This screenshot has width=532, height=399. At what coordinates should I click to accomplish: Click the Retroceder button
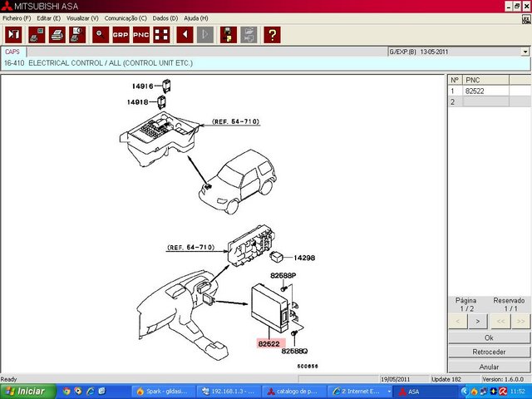coord(489,352)
